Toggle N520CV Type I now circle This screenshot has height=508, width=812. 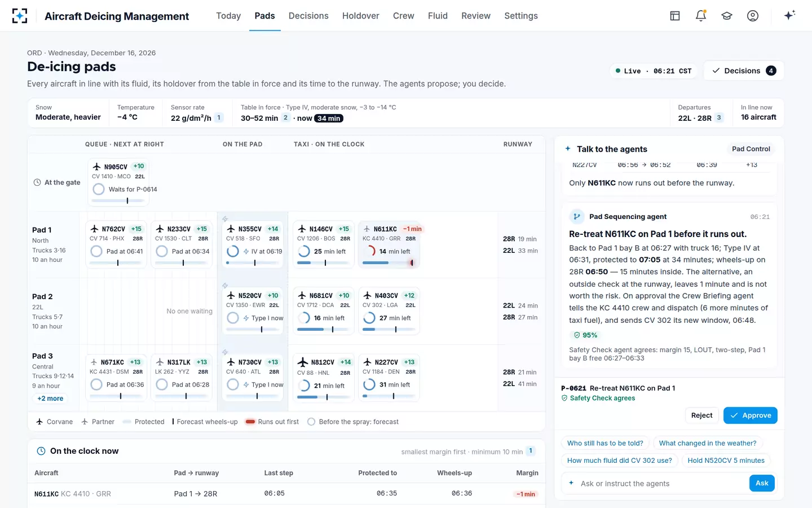tap(233, 318)
